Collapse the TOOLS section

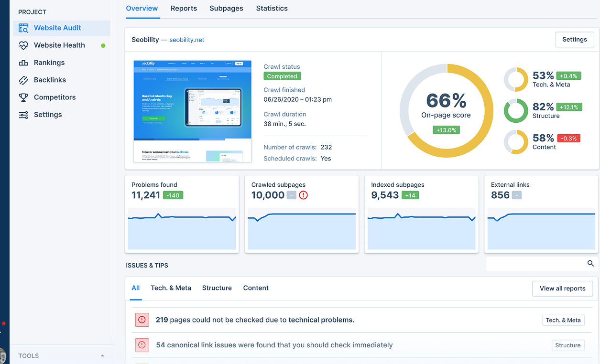tap(102, 355)
